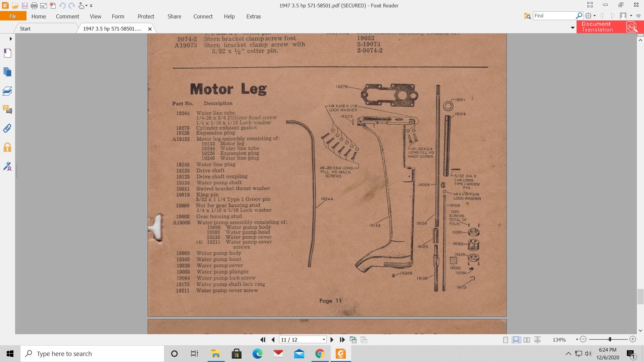Screen dimensions: 644x362
Task: Select Continuous Facing view mode
Action: click(537, 340)
